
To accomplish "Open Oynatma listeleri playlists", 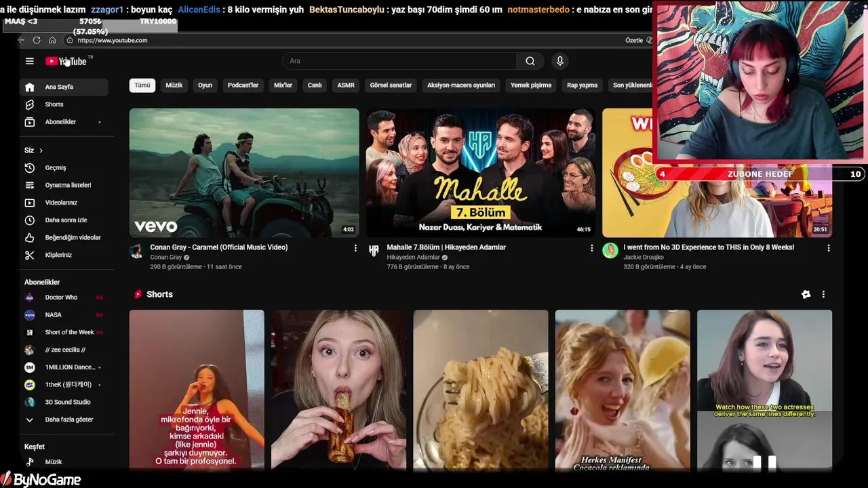I will [64, 185].
